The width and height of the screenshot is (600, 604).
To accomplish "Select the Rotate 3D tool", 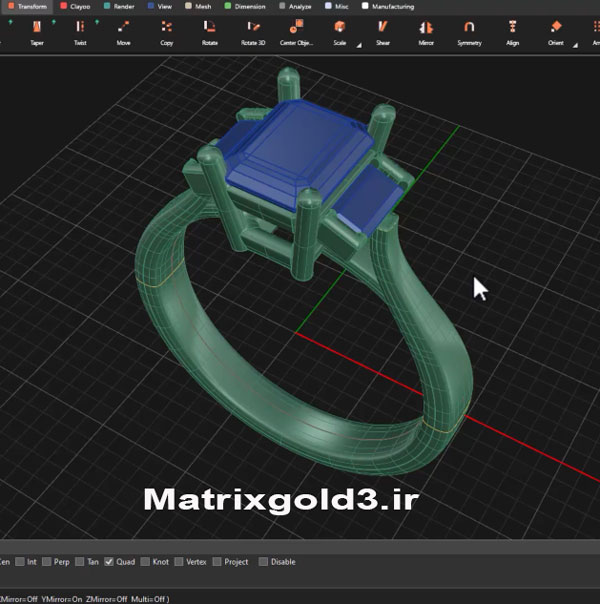I will pyautogui.click(x=253, y=33).
